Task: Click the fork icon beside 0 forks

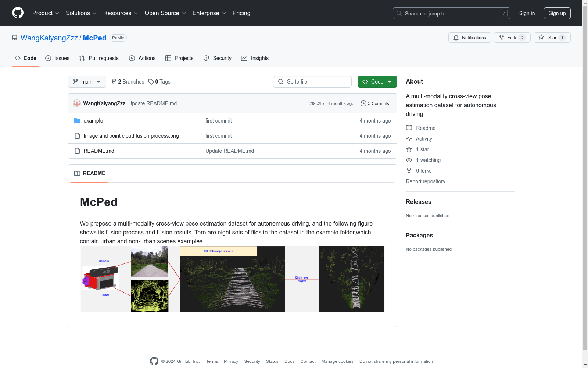Action: pyautogui.click(x=409, y=171)
